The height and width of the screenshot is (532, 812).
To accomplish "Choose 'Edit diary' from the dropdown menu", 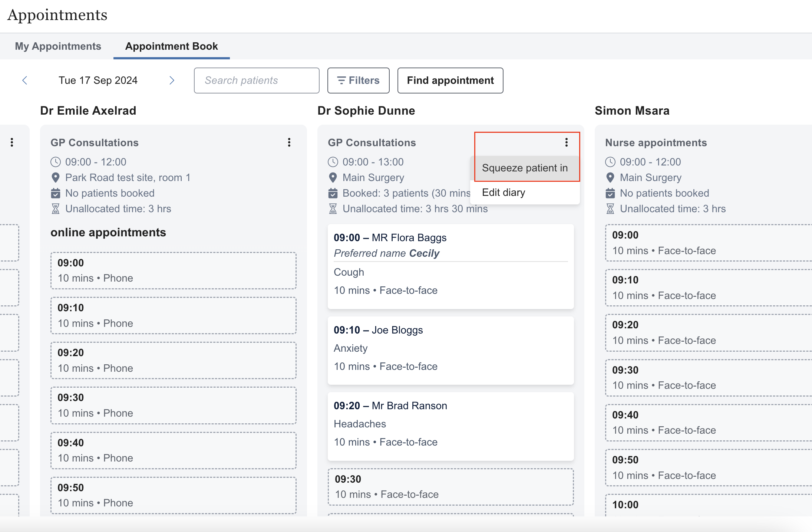I will [503, 193].
